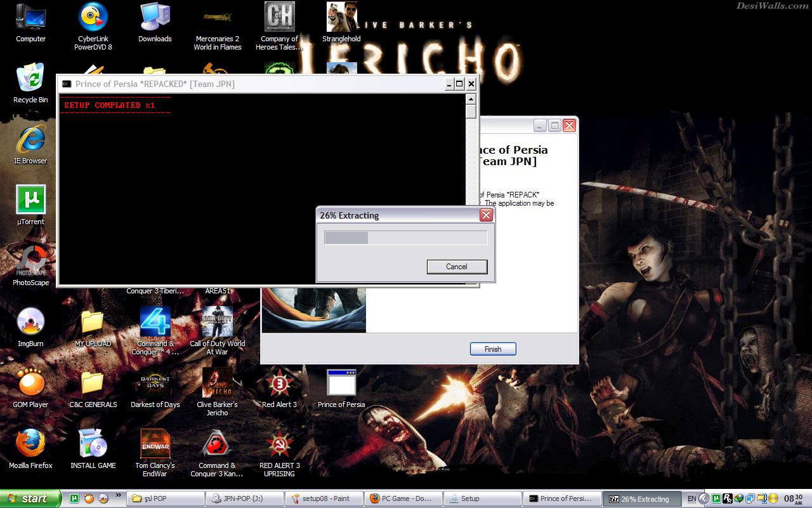812x508 pixels.
Task: Launch the Red Alert 3 desktop shortcut
Action: [279, 389]
